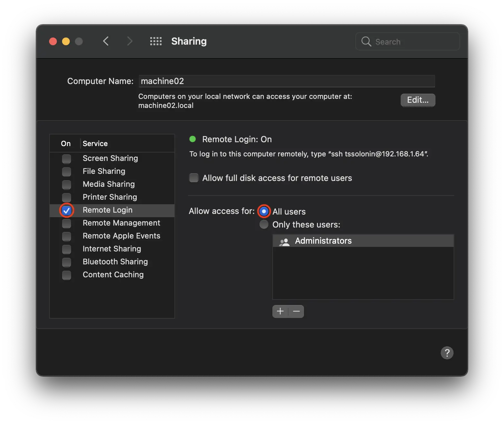Select the Only these users radio button
The height and width of the screenshot is (424, 504).
[264, 224]
